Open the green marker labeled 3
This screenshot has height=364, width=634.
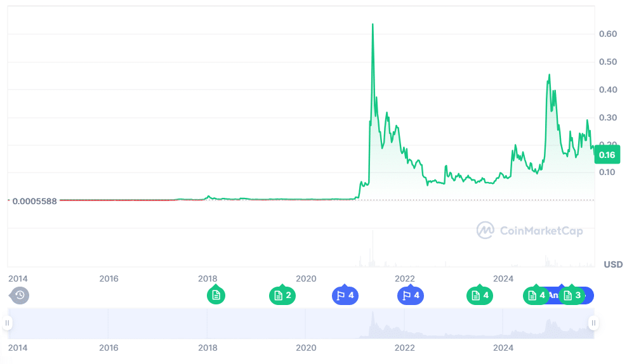tap(572, 295)
